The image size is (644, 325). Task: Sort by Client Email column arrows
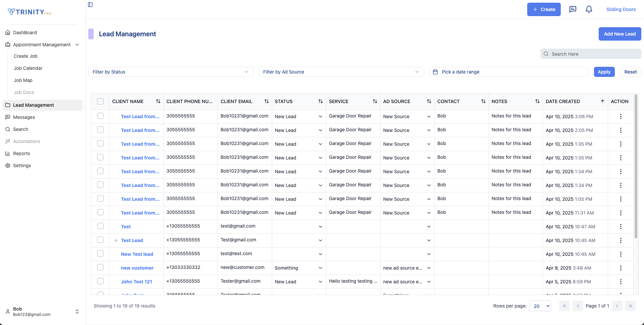tap(266, 101)
